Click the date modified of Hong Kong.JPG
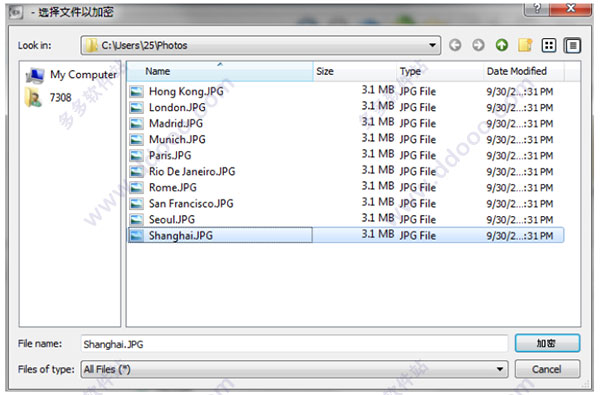 pos(520,92)
